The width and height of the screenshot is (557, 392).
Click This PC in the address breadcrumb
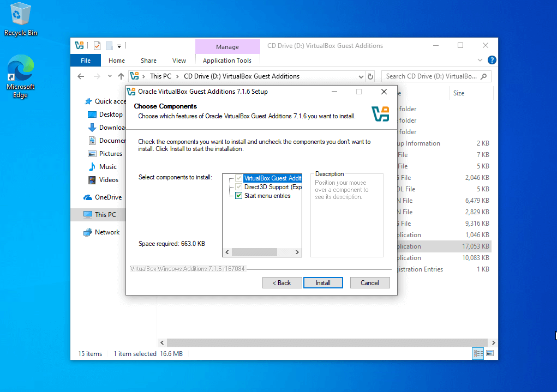160,76
